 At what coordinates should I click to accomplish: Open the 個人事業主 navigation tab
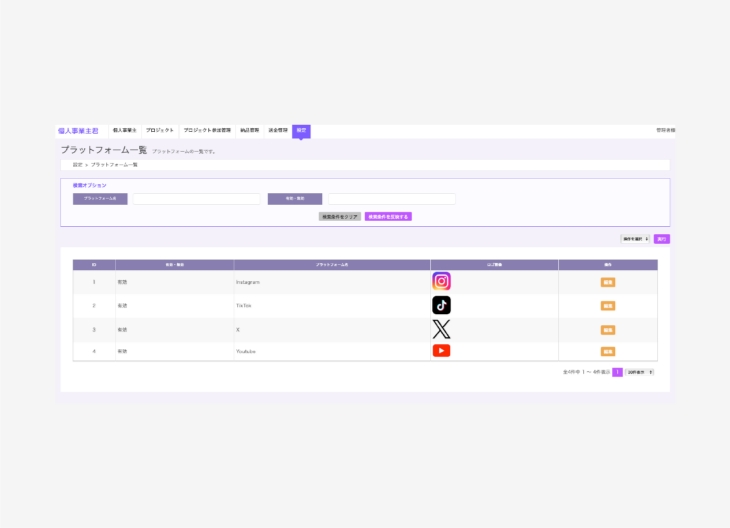click(125, 130)
